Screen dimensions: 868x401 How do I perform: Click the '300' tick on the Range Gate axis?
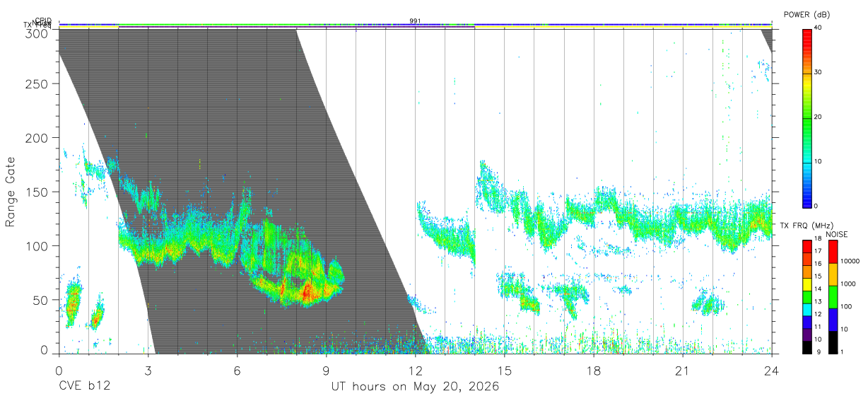(x=37, y=33)
